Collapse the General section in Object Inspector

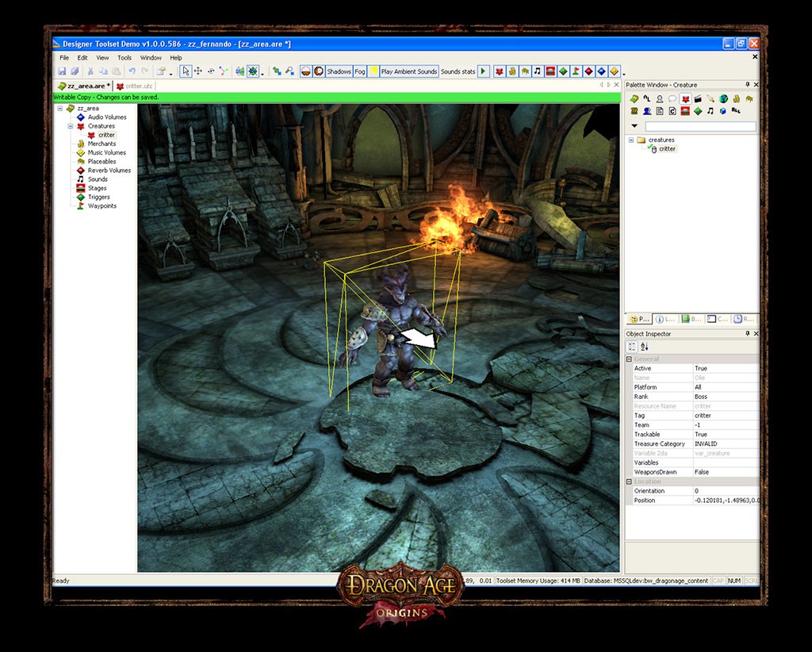pos(629,359)
